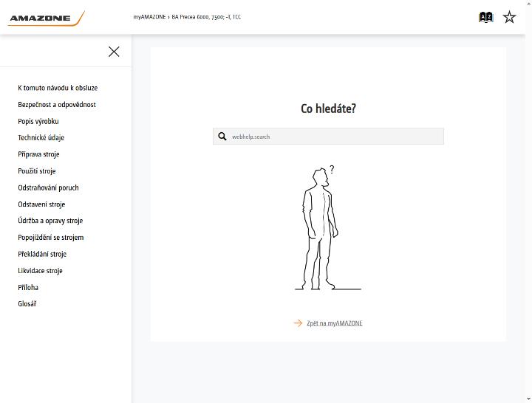The image size is (532, 403).
Task: Go to Technické údaje
Action: 41,137
